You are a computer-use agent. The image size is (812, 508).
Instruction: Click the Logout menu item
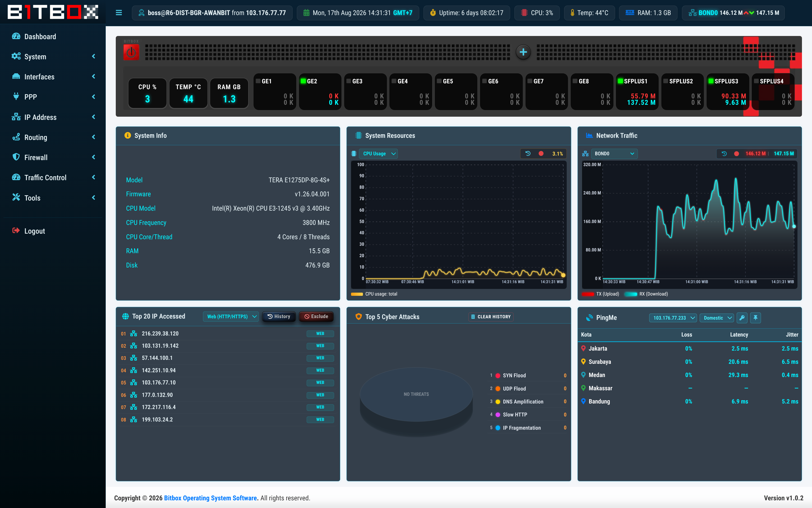coord(53,231)
